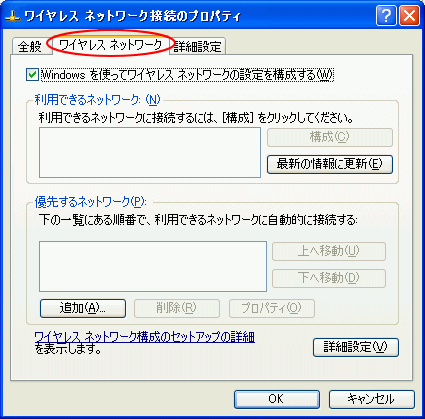Click the プロパティ(O) button

[272, 308]
